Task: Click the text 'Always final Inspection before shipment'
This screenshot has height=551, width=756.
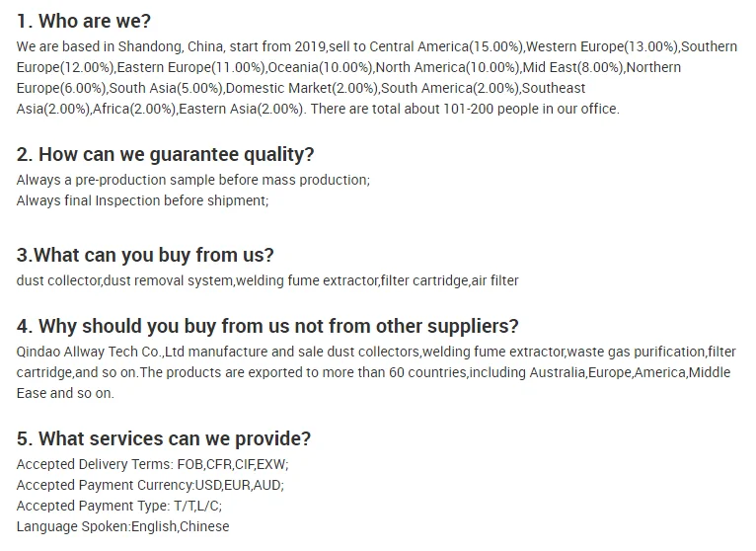Action: pos(142,200)
